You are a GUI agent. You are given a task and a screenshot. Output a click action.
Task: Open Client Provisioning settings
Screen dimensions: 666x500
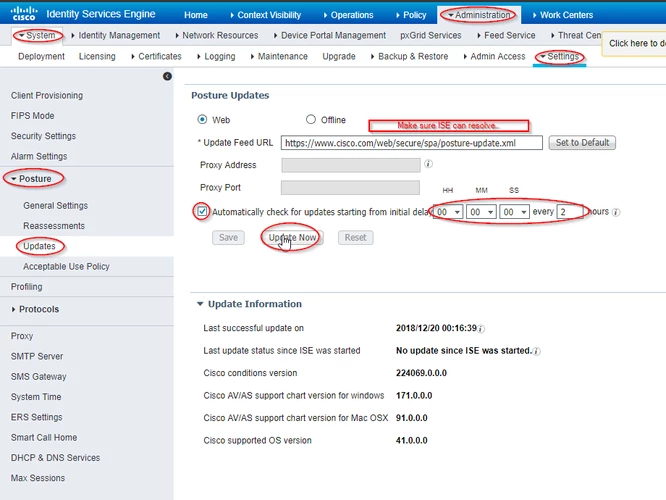[x=47, y=96]
